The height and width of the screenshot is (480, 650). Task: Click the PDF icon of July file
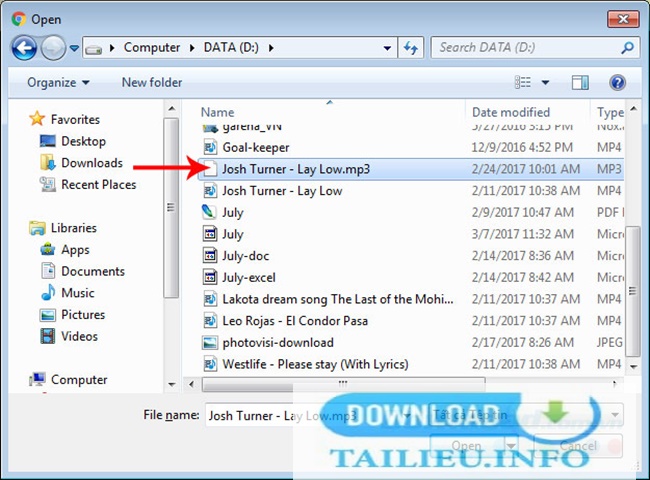[x=209, y=211]
